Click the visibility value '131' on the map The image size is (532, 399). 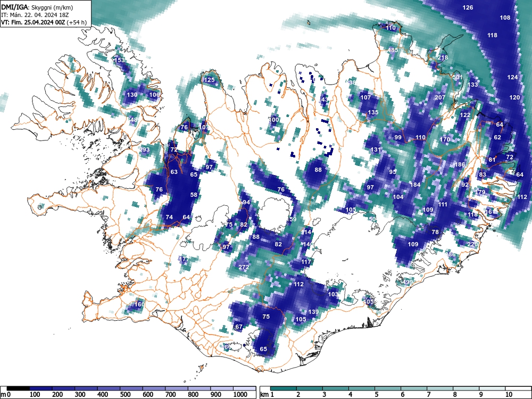(376, 149)
